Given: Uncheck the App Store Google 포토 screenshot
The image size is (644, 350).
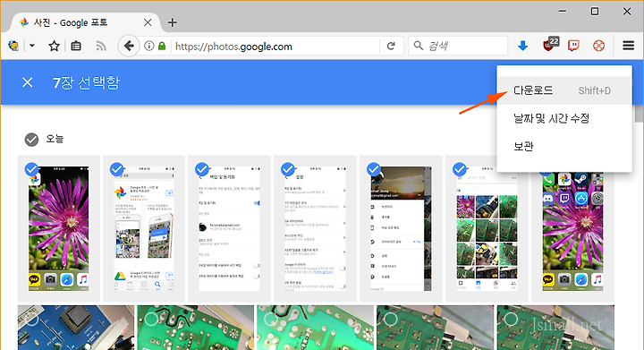Looking at the screenshot, I should tap(117, 169).
